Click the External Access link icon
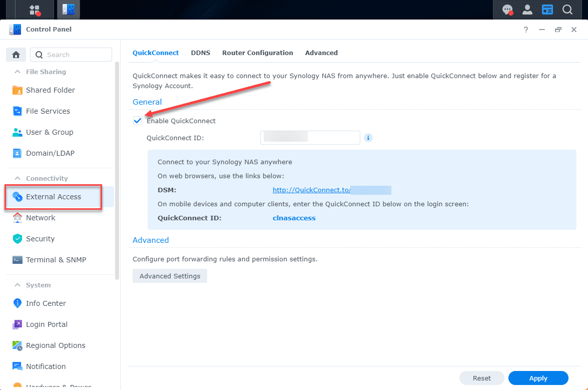Image resolution: width=588 pixels, height=390 pixels. click(17, 196)
